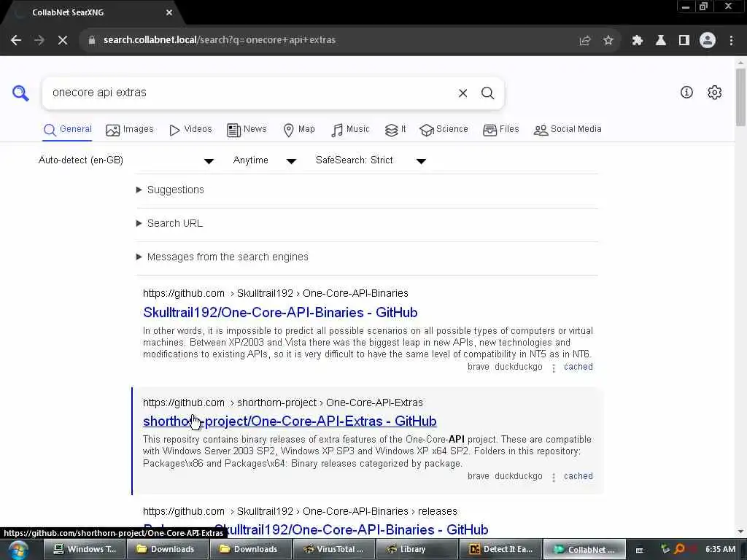The image size is (747, 560).
Task: Click brave engine label on shorthorn-project result
Action: [x=479, y=476]
